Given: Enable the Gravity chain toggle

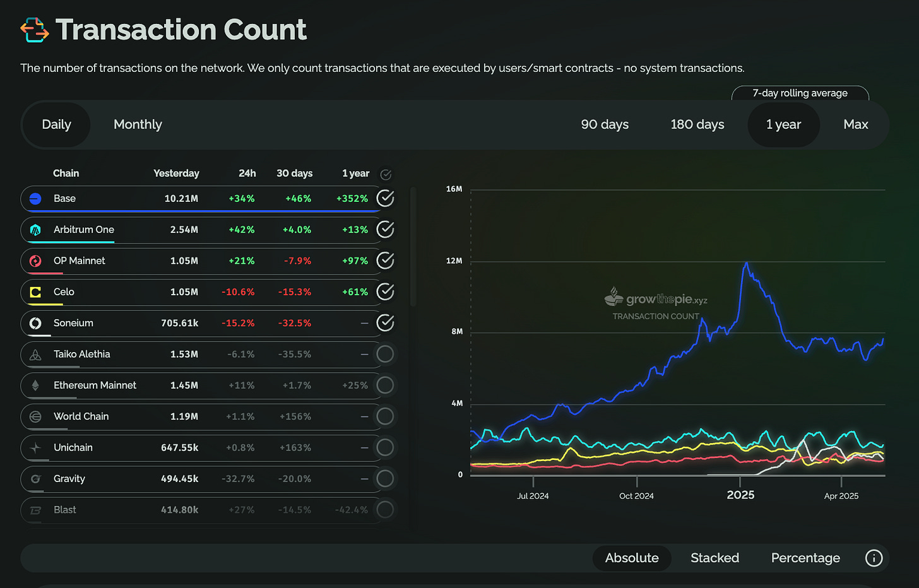Looking at the screenshot, I should click(385, 478).
